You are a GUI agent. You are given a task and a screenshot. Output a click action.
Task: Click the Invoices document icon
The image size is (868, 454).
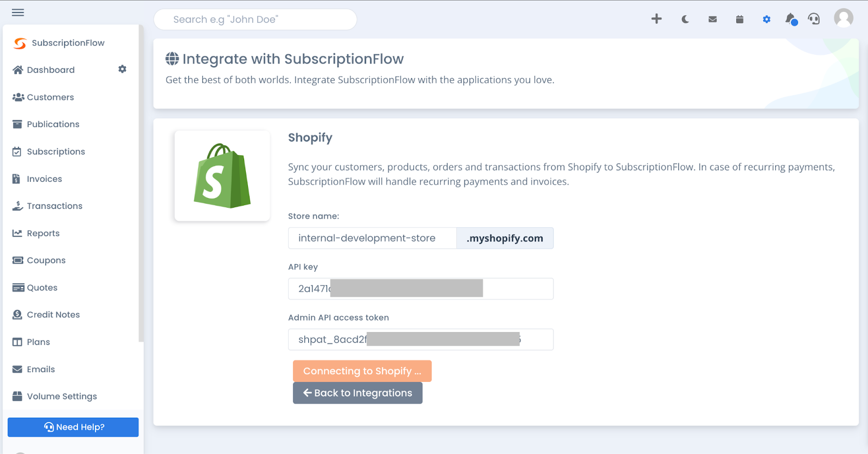(16, 179)
